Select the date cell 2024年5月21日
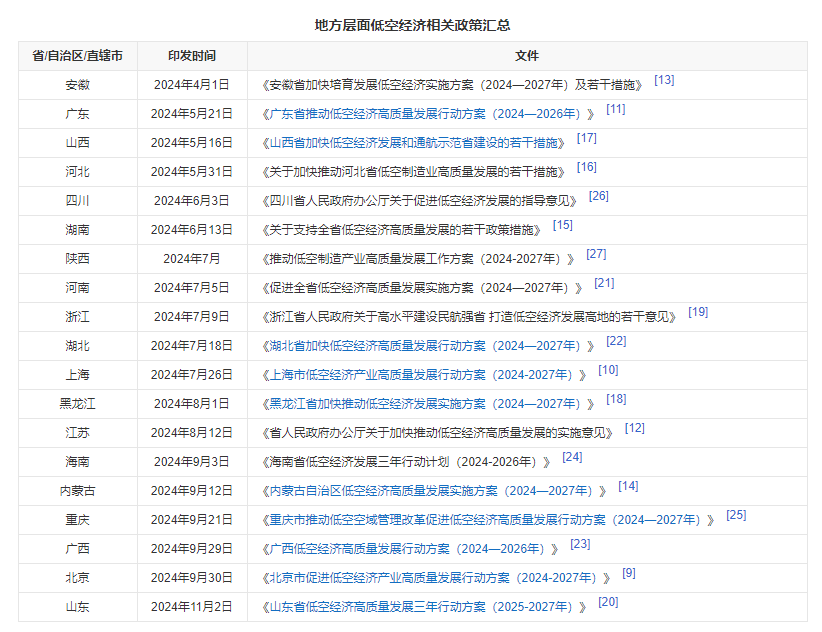Viewport: 822px width, 632px height. (192, 114)
